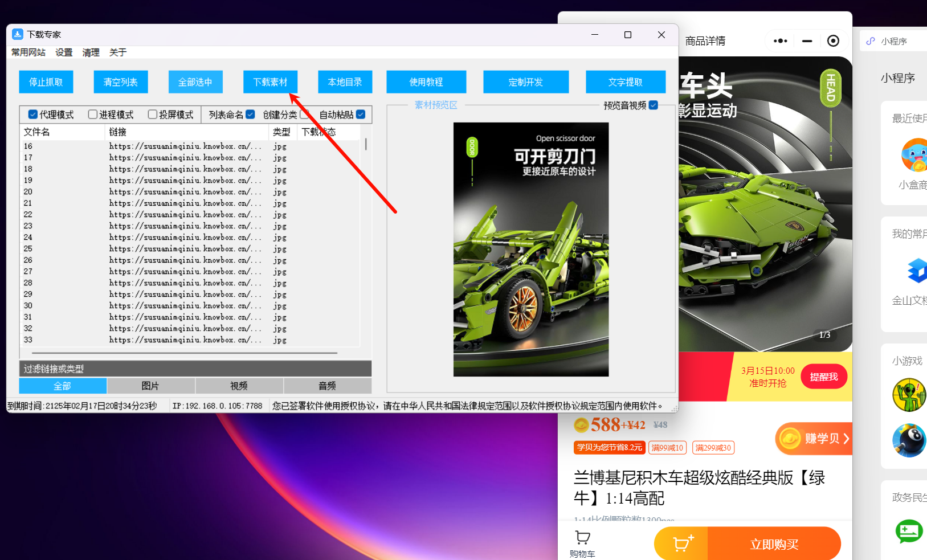The height and width of the screenshot is (560, 927).
Task: Click the 赚学贝 button
Action: coord(815,438)
